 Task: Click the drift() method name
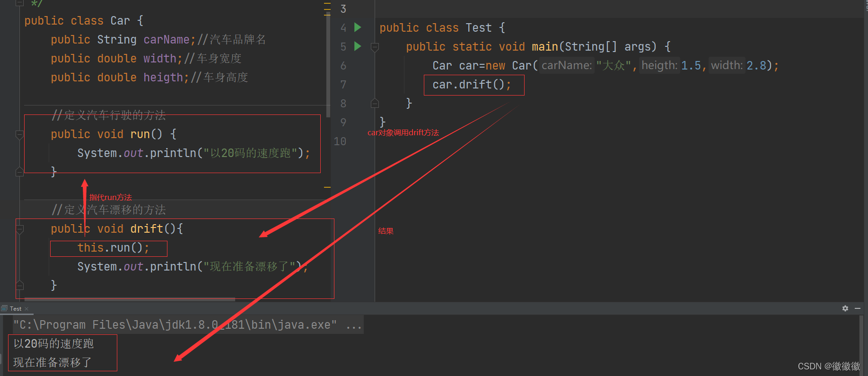[147, 228]
